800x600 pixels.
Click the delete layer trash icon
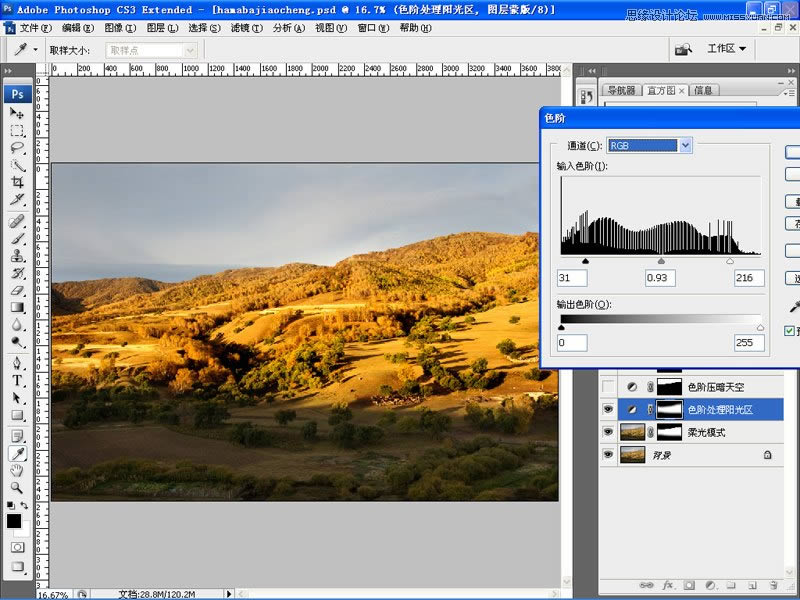774,584
